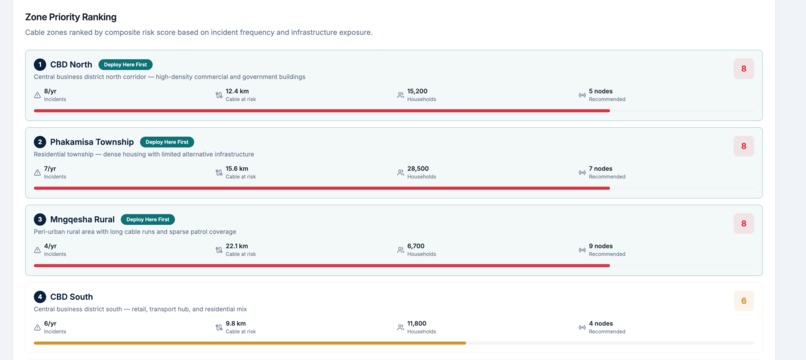Click the 7 nodes recommended value

tap(600, 169)
